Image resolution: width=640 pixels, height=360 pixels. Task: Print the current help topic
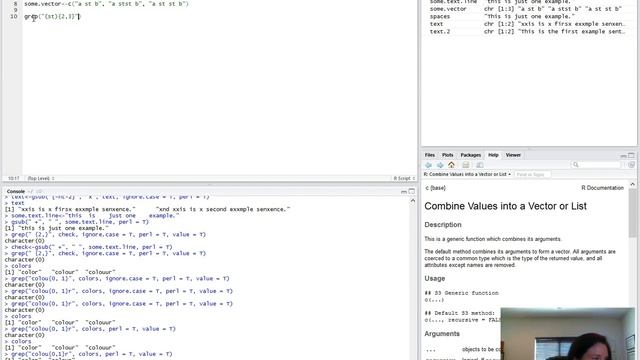466,165
